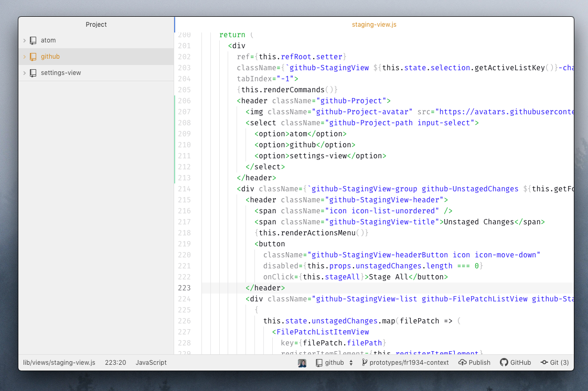The width and height of the screenshot is (588, 391).
Task: Click the atom repository book icon
Action: (x=33, y=40)
